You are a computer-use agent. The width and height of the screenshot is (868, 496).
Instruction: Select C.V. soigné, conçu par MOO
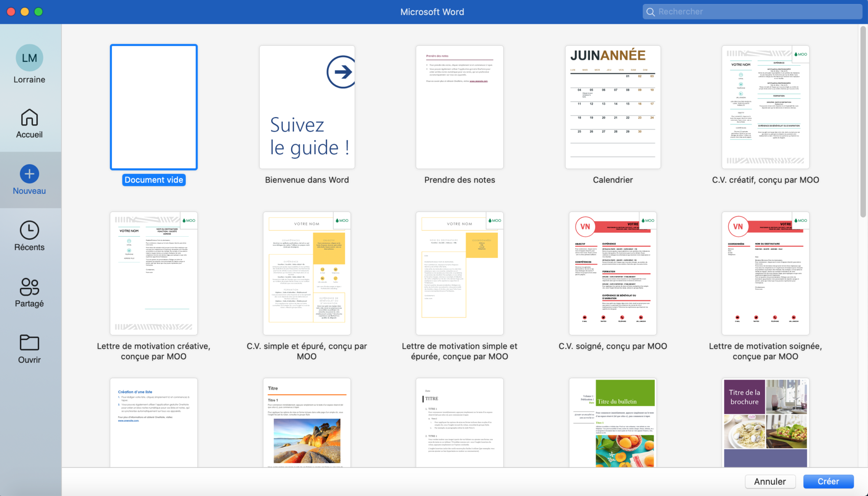click(x=613, y=273)
